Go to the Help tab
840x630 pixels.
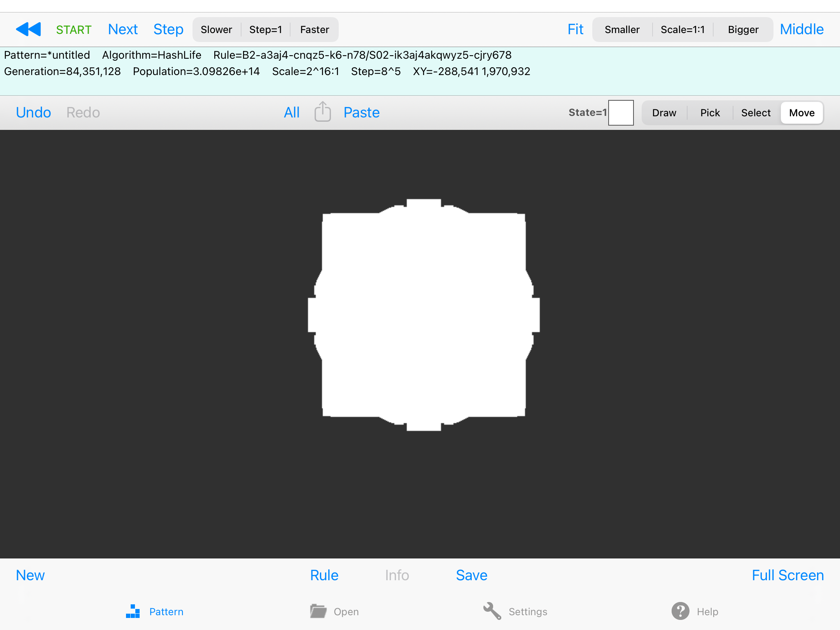[695, 611]
